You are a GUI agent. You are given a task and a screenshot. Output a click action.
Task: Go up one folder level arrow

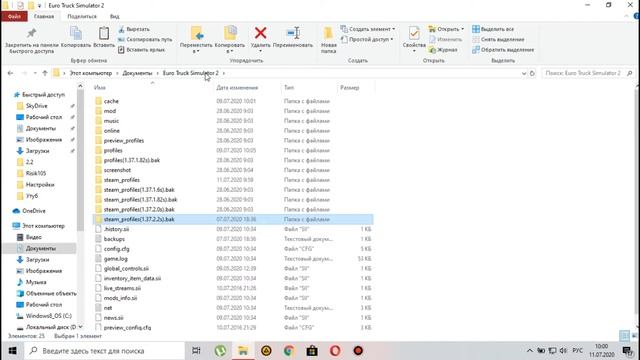click(45, 73)
